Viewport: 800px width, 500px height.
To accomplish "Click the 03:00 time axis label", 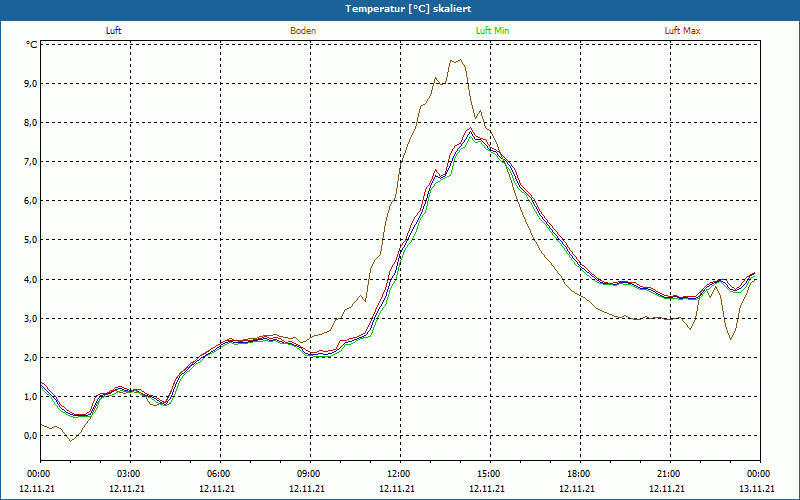I will [130, 474].
